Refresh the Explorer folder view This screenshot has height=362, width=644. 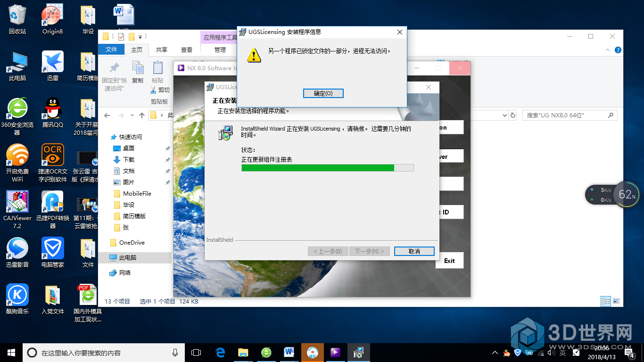point(513,115)
